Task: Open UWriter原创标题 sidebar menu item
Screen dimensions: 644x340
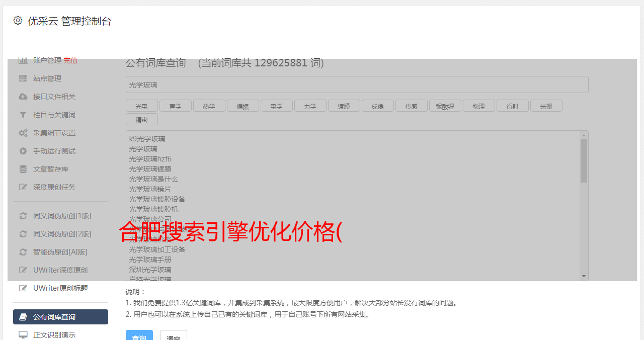Action: [x=60, y=288]
